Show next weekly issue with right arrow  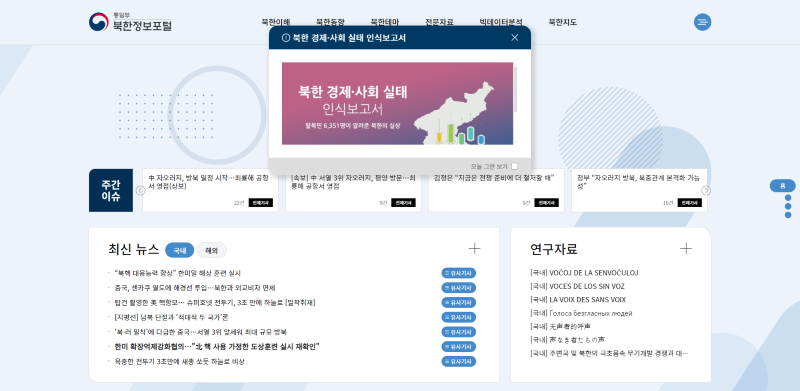[x=706, y=190]
